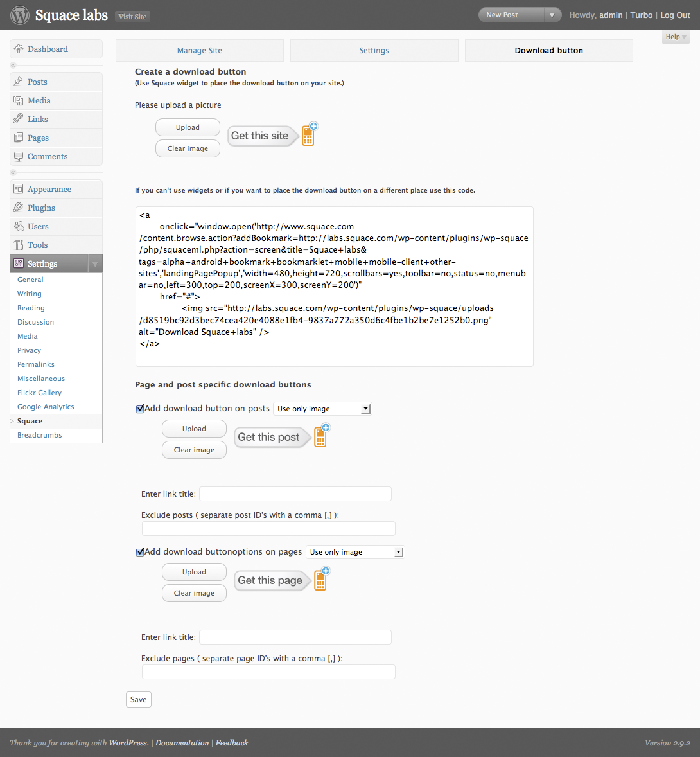Click the Media library icon
Screen dimensions: 700x757
19,100
